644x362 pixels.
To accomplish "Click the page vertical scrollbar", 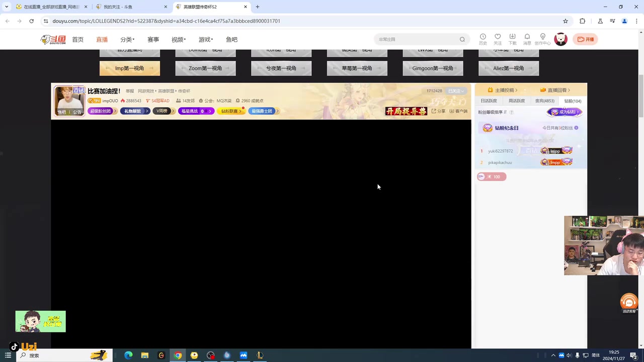I will [x=640, y=101].
